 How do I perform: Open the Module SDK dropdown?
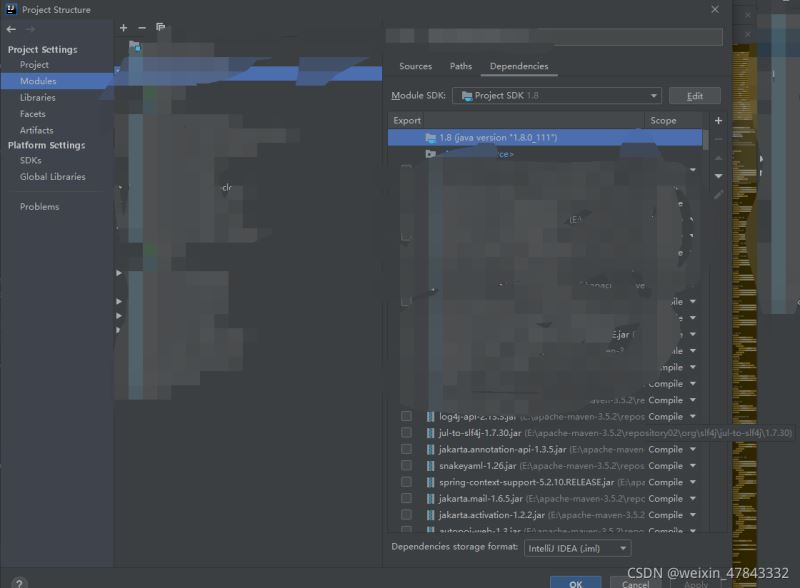557,95
